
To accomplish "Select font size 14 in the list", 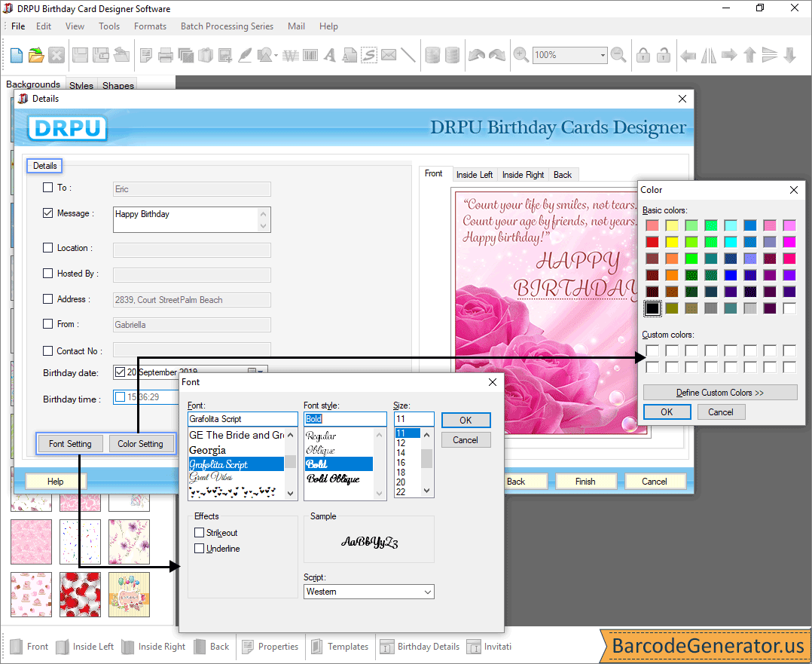I will (401, 452).
